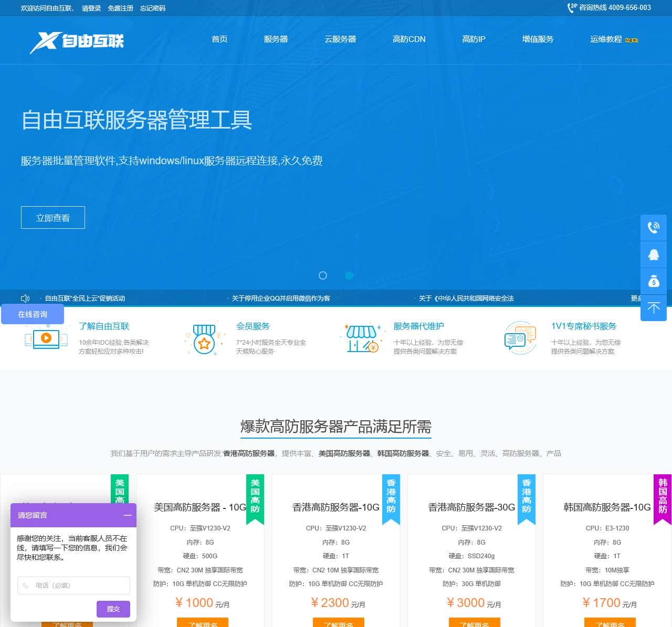Submit the message with 提交 button
Image resolution: width=672 pixels, height=627 pixels.
coord(113,609)
